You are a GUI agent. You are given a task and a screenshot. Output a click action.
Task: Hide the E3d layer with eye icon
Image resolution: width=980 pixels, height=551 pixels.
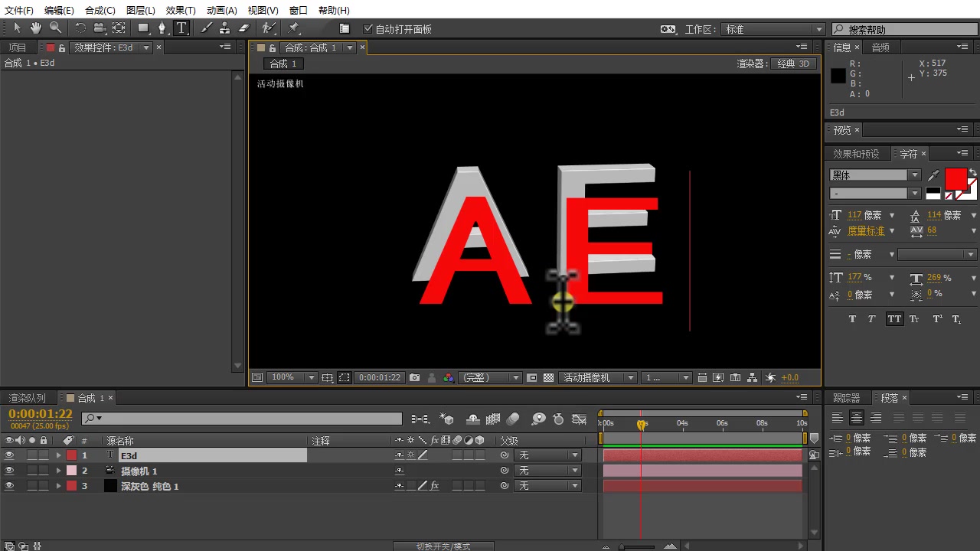(9, 455)
